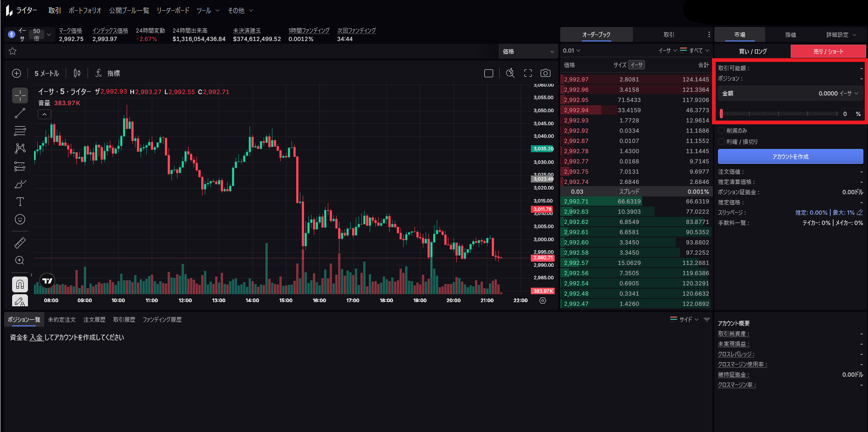Select the text annotation tool
The height and width of the screenshot is (432, 868).
coord(20,202)
